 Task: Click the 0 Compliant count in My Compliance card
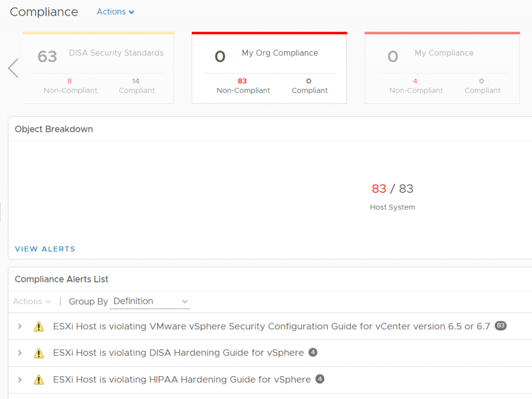[x=482, y=81]
